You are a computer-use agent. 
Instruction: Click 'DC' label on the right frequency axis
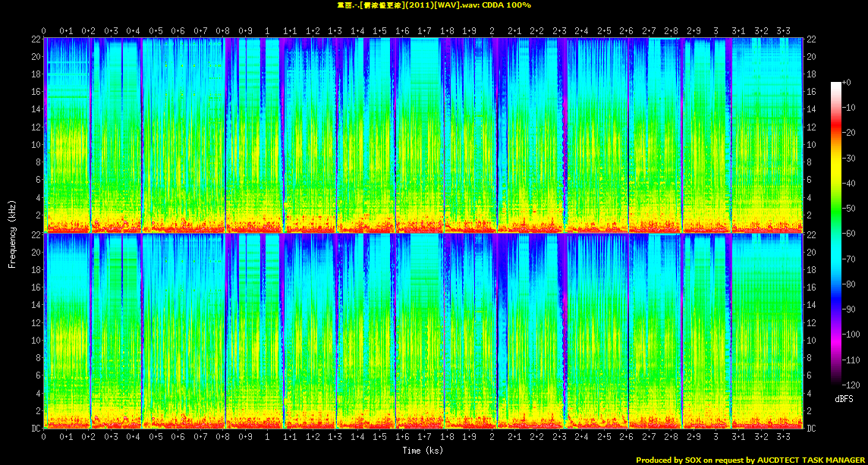point(811,429)
